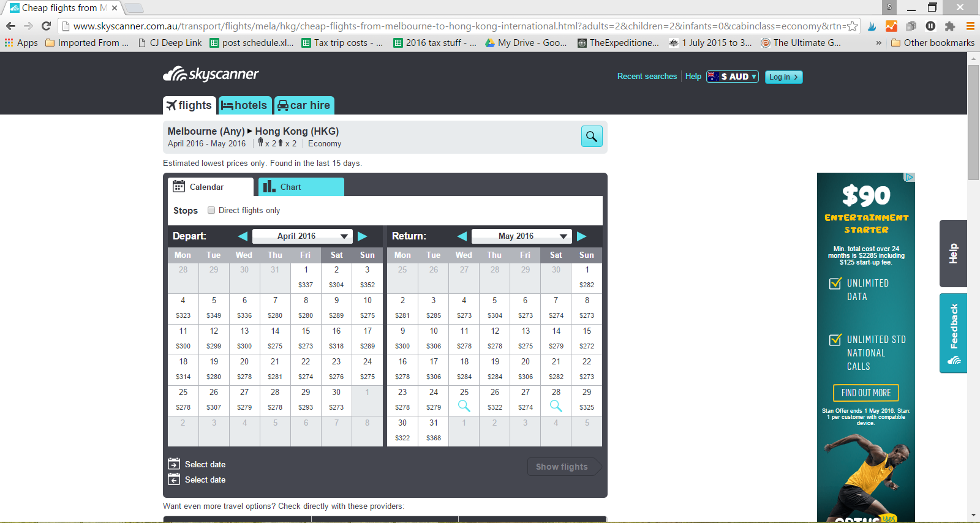Enable Direct flights only checkbox

point(211,210)
